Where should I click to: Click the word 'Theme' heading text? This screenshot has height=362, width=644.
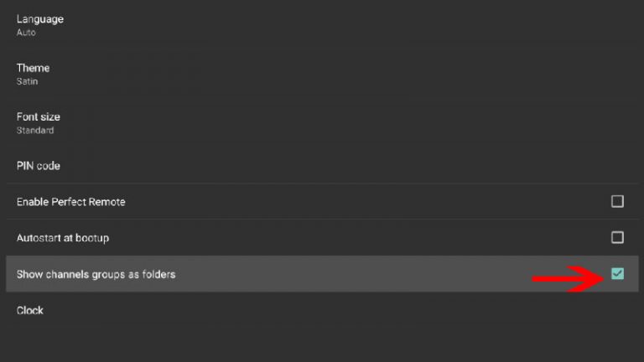(x=33, y=68)
